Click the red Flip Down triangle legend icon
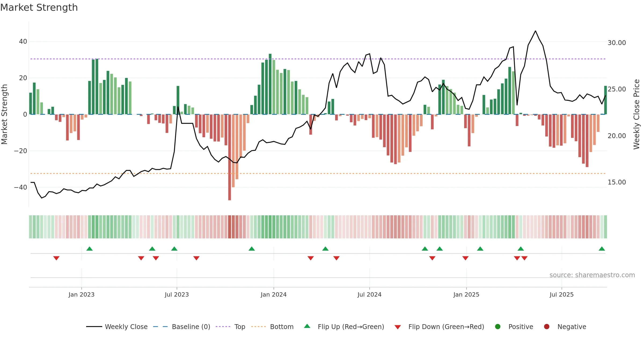The height and width of the screenshot is (362, 644). (398, 327)
